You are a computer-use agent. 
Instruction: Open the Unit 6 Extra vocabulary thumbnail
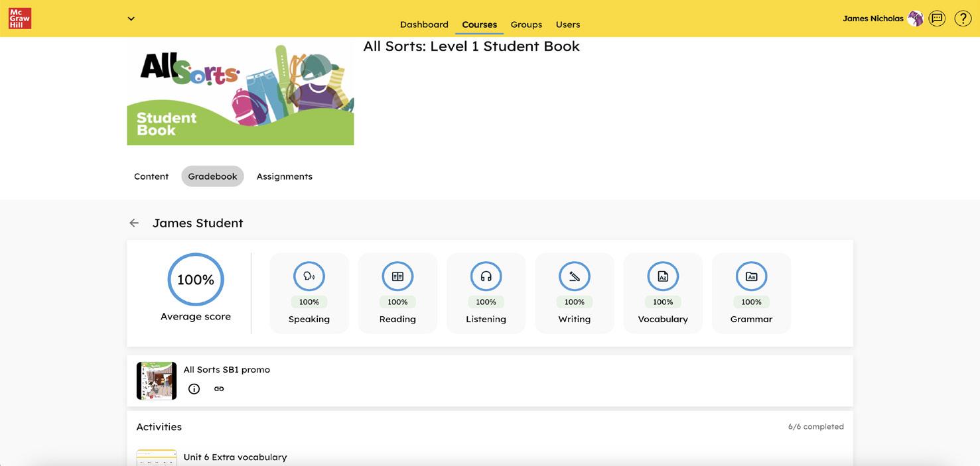click(x=157, y=457)
